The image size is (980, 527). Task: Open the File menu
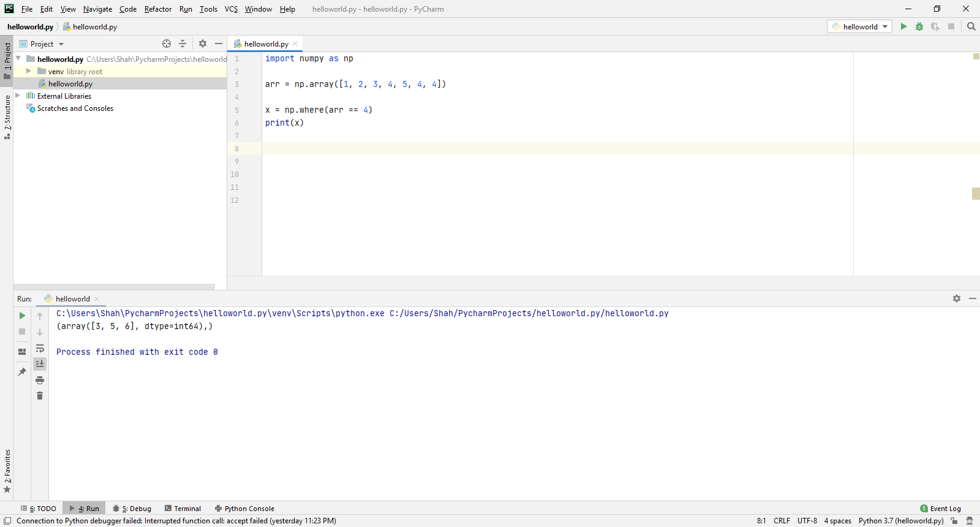tap(27, 9)
